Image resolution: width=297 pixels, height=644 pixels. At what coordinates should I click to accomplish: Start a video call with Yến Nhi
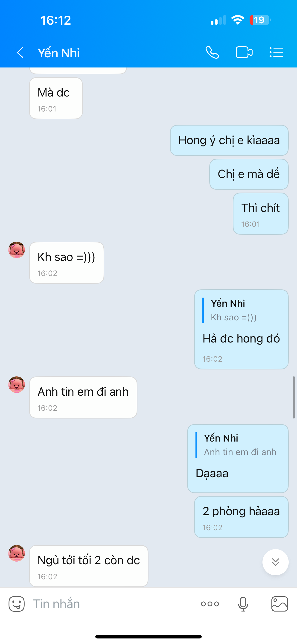(244, 53)
